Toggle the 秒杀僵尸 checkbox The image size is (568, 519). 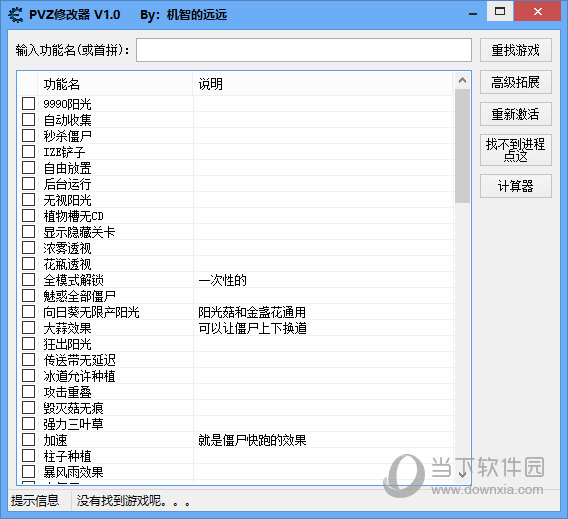coord(28,136)
